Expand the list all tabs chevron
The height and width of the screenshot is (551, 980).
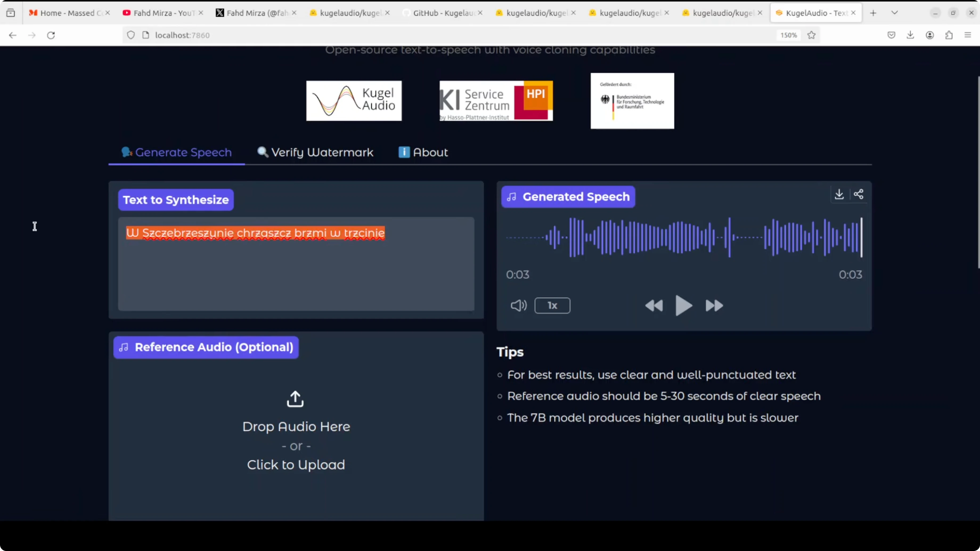coord(895,13)
